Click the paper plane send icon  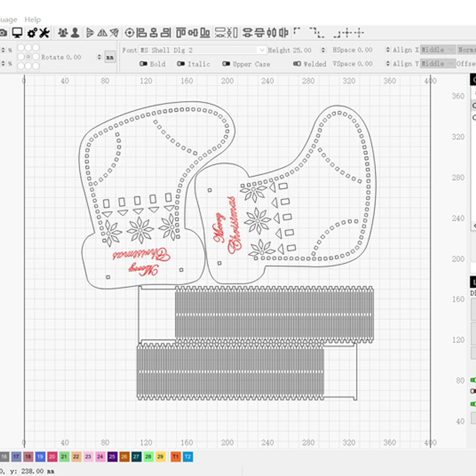(x=114, y=33)
